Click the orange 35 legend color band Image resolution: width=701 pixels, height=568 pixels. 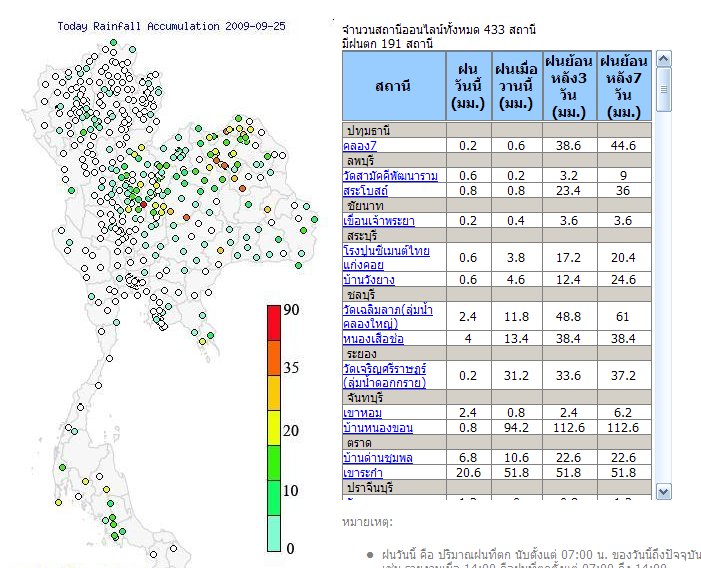click(x=274, y=358)
